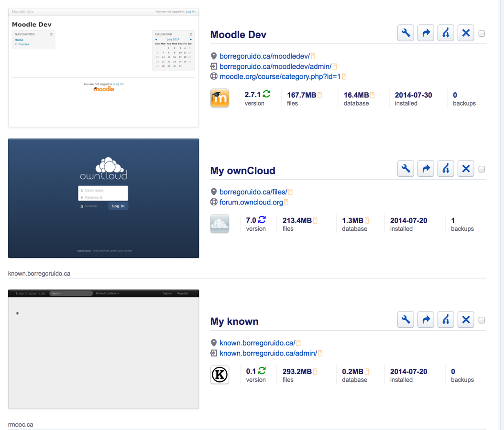Screen dimensions: 504x430
Task: Click the New Known site screenshot thumbnail
Action: coord(103,349)
